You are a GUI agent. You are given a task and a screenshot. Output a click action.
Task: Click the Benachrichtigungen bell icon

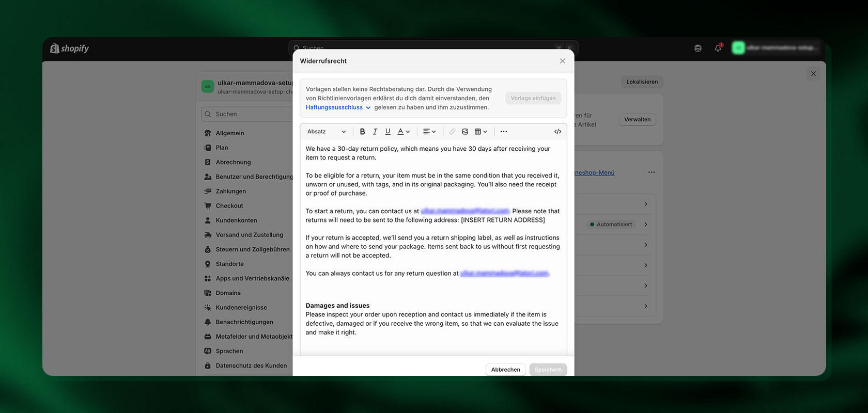[208, 322]
